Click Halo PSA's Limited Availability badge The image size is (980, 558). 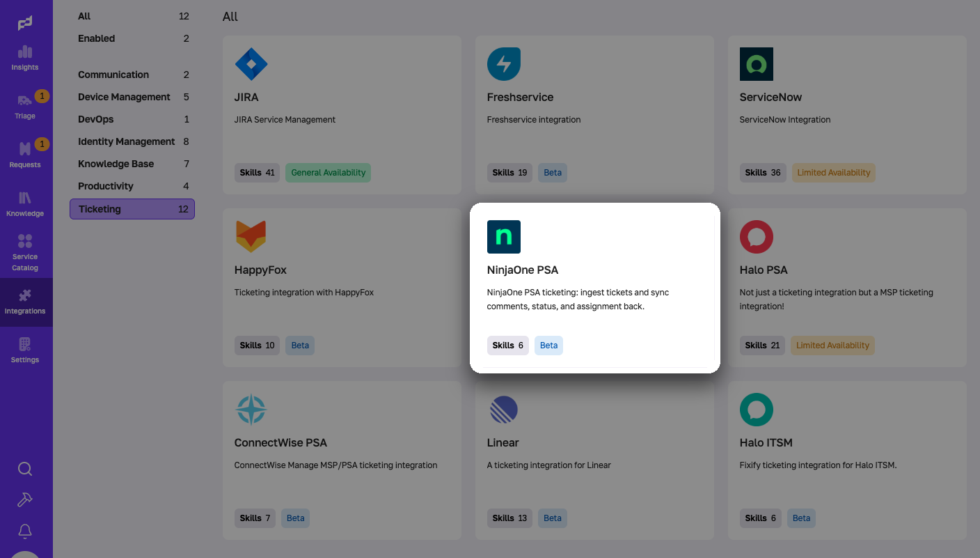(x=832, y=346)
